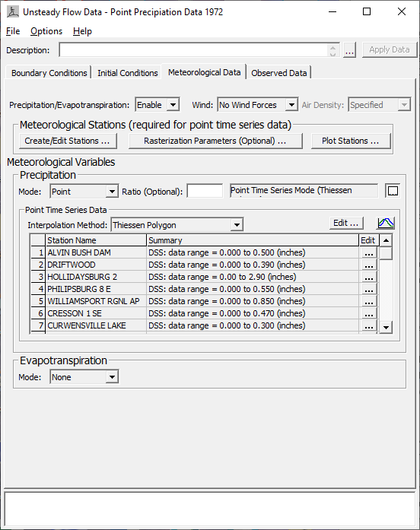The image size is (420, 530).
Task: Open the Interpolation Method dropdown
Action: (x=237, y=225)
